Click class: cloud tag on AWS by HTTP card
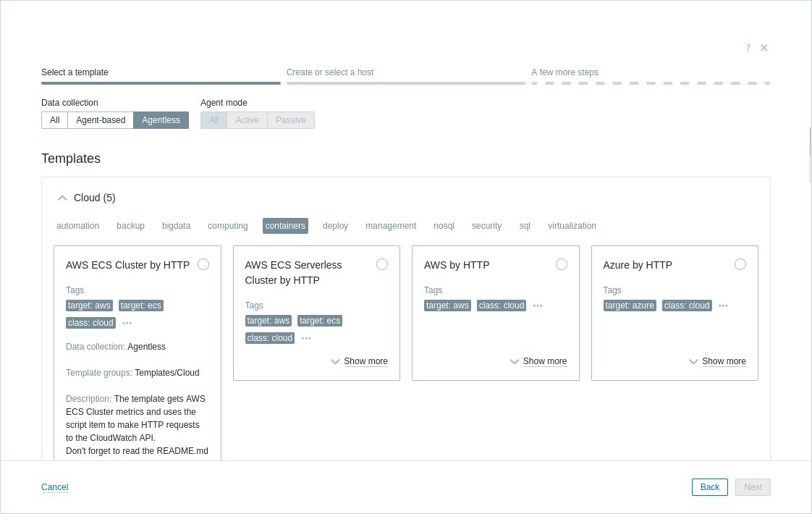Image resolution: width=812 pixels, height=514 pixels. (x=502, y=306)
